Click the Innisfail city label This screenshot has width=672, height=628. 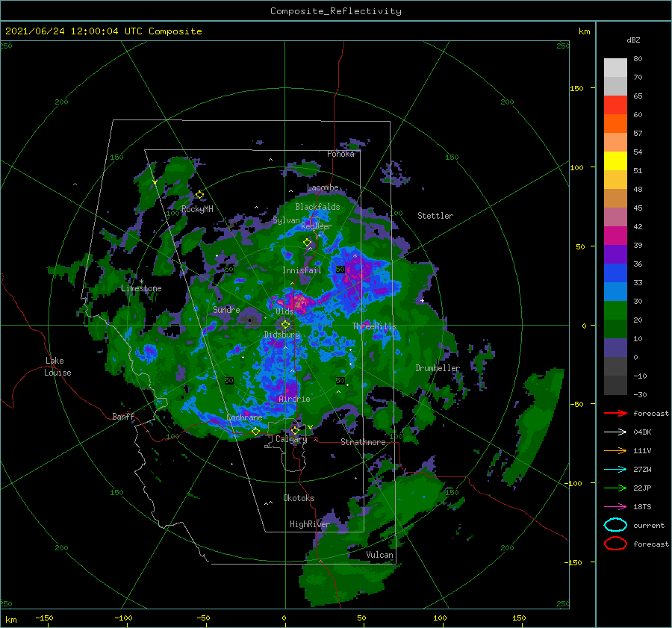(x=302, y=270)
